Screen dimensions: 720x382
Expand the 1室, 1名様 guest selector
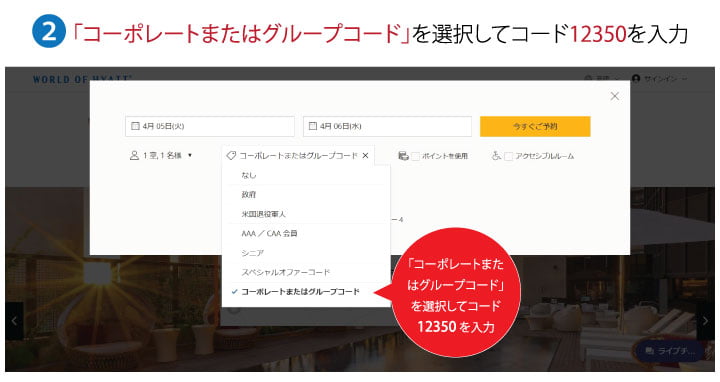(x=161, y=156)
